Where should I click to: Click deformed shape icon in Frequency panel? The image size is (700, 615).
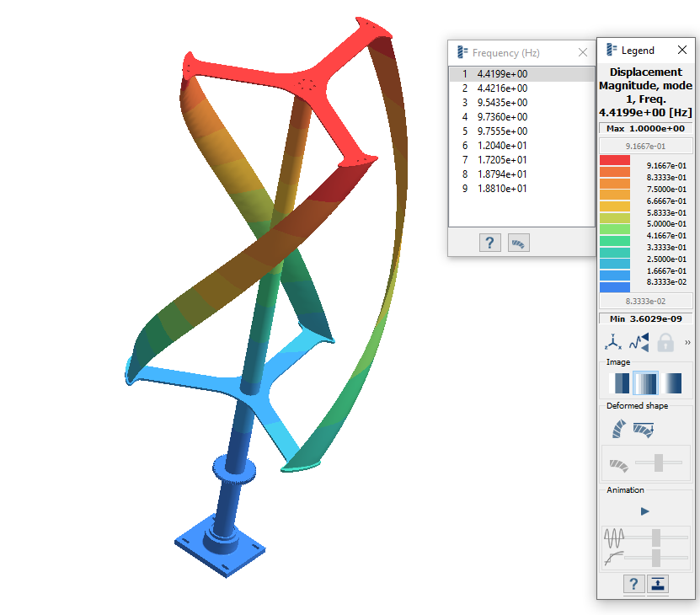click(x=520, y=243)
